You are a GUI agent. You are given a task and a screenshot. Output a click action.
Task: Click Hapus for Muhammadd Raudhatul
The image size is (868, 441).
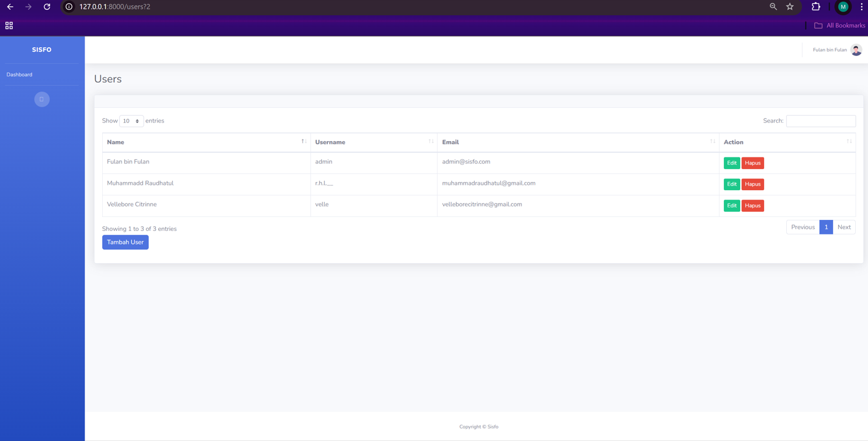pos(752,184)
